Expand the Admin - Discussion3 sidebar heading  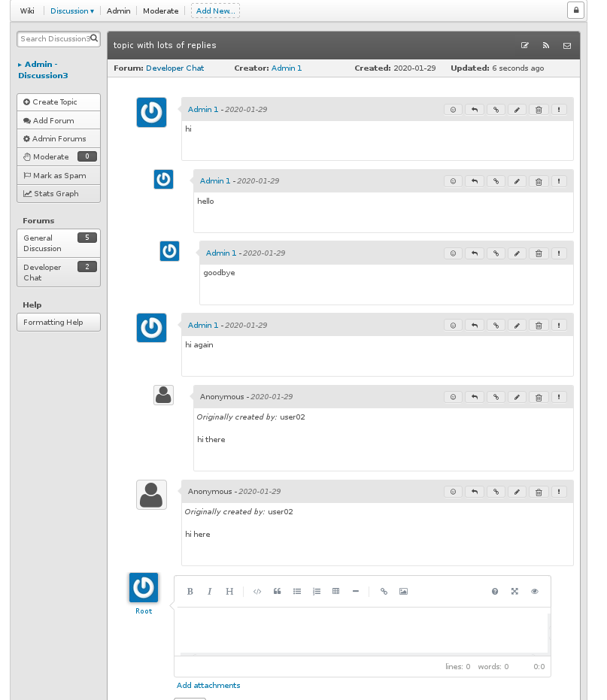[x=43, y=70]
